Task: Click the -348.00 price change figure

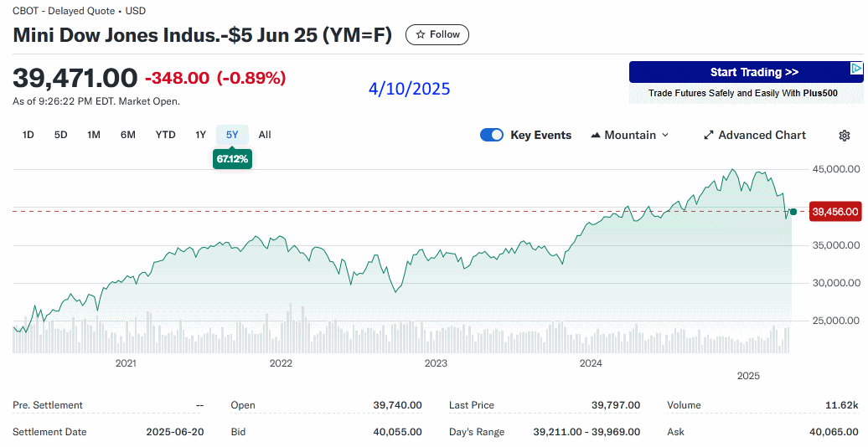Action: [177, 78]
